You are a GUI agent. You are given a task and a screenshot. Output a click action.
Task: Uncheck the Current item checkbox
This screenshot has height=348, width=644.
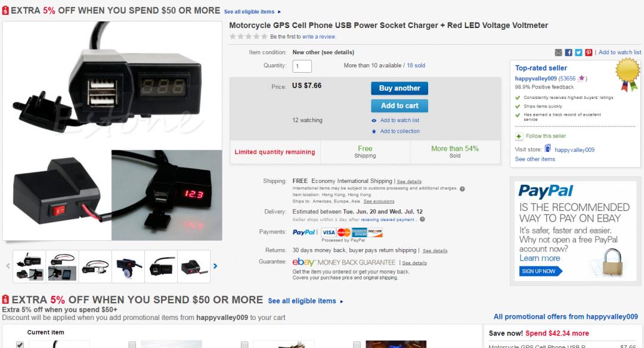[20, 344]
